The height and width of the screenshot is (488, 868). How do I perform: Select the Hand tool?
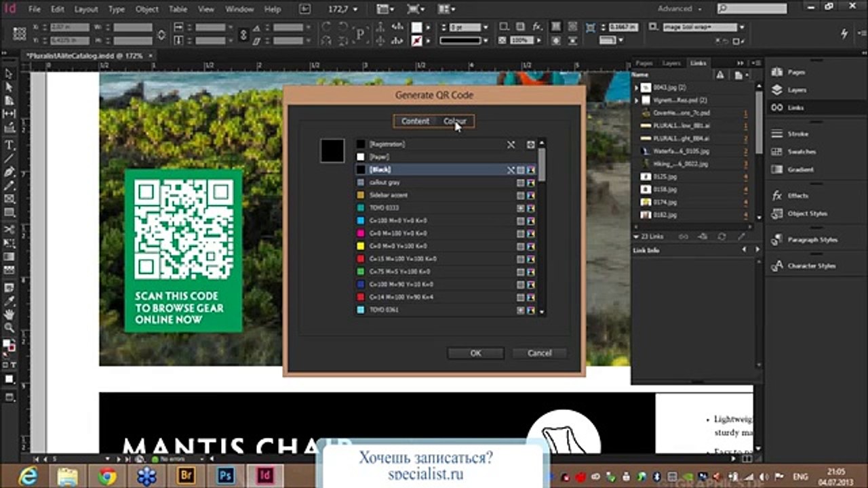[x=9, y=314]
